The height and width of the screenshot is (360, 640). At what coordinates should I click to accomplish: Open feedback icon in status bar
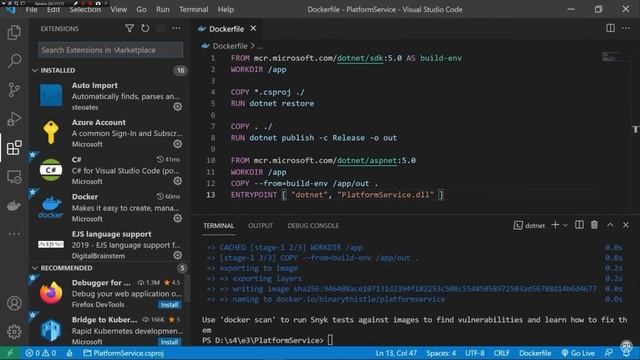pyautogui.click(x=609, y=353)
